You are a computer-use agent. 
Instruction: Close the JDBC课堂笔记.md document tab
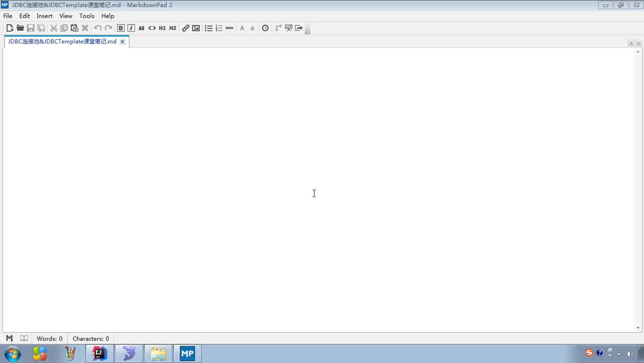[122, 42]
